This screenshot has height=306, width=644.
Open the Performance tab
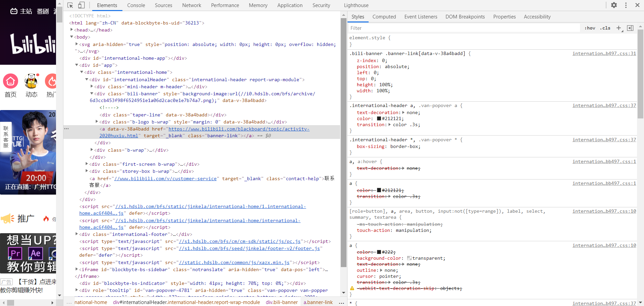pyautogui.click(x=225, y=5)
